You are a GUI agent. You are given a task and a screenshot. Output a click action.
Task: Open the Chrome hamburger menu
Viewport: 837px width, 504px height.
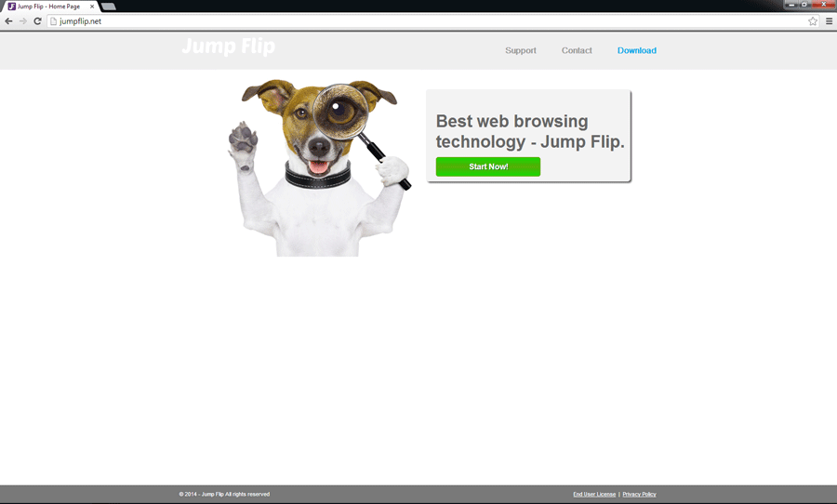(829, 21)
